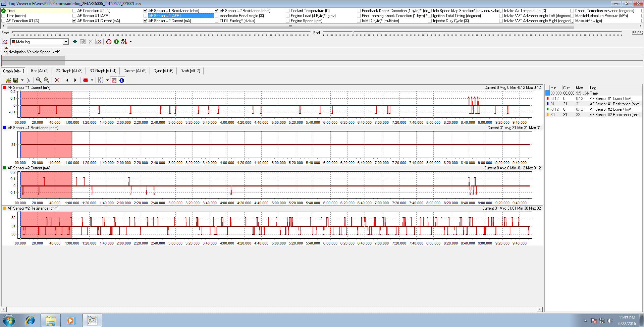Enable the Coolant Temperature (C) checkbox
644x327 pixels.
[x=288, y=11]
